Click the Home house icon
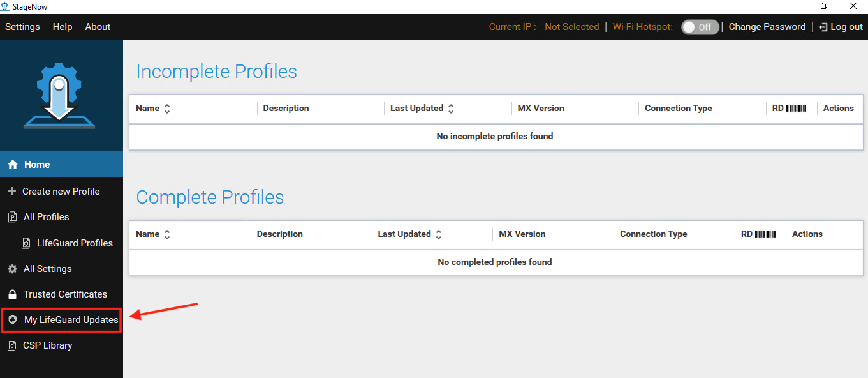This screenshot has width=868, height=378. tap(13, 165)
